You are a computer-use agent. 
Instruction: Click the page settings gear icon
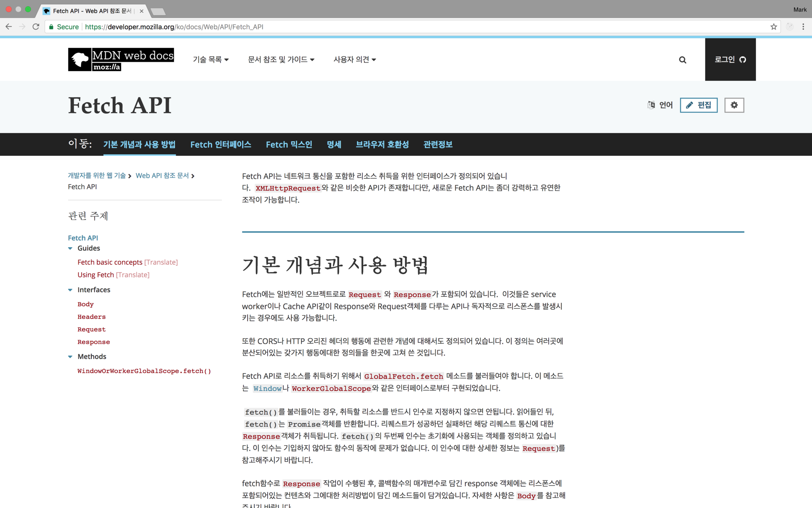coord(734,105)
